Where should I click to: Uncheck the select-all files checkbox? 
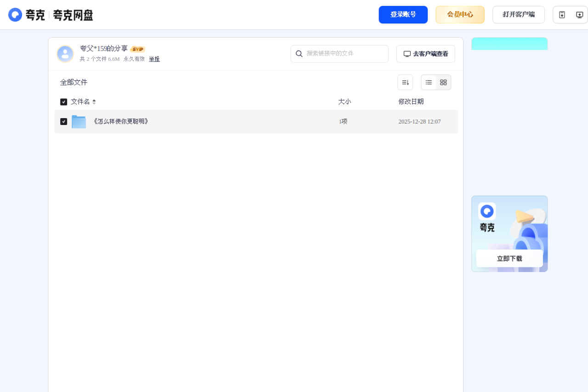[63, 102]
